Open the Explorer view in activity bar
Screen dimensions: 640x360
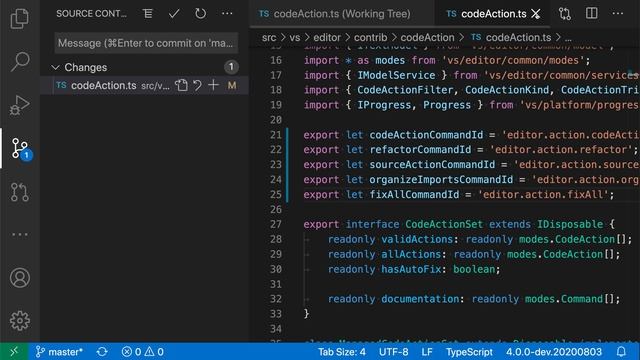tap(20, 18)
